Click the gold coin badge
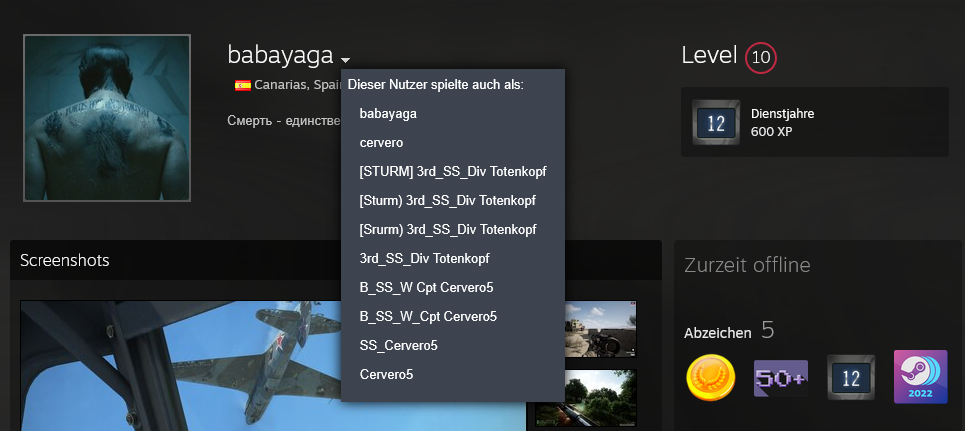 pos(711,378)
